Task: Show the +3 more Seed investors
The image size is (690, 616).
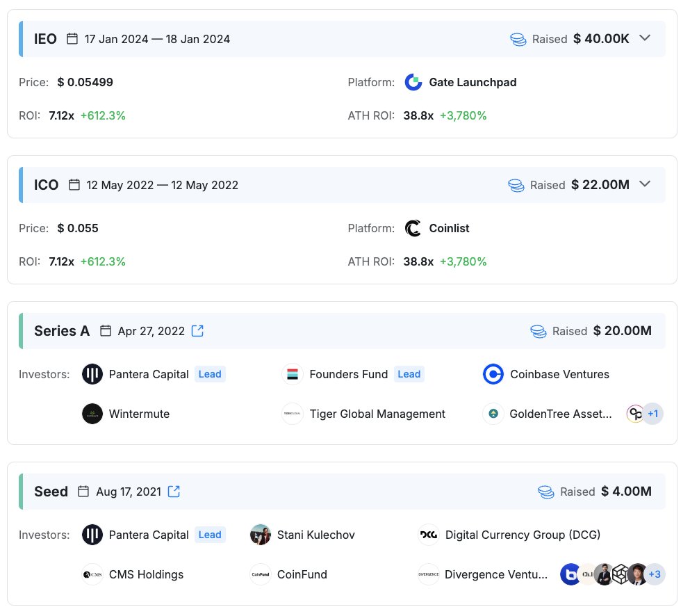Action: pyautogui.click(x=655, y=574)
